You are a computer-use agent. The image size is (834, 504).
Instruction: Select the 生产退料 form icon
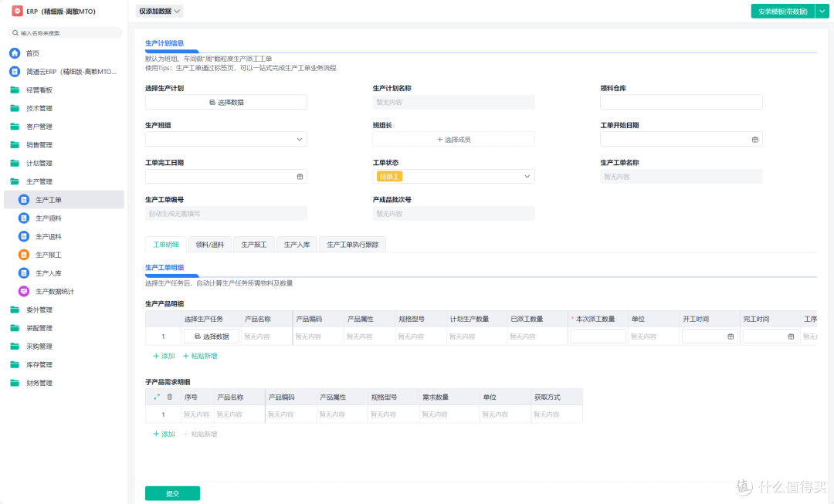[24, 237]
